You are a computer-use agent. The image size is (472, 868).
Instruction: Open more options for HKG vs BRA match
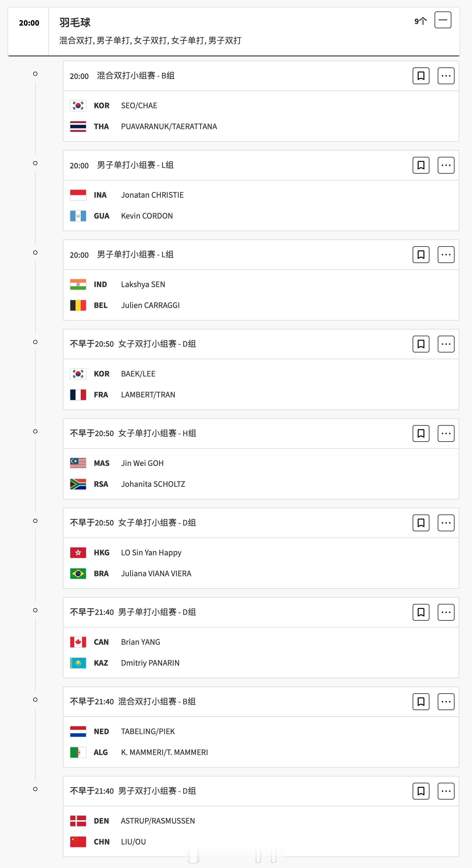pos(446,523)
